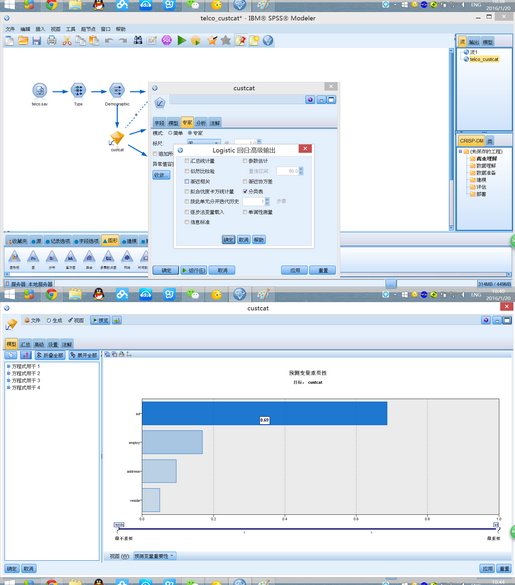Image resolution: width=515 pixels, height=585 pixels.
Task: Click the purple SQL preview icon
Action: coord(166,40)
